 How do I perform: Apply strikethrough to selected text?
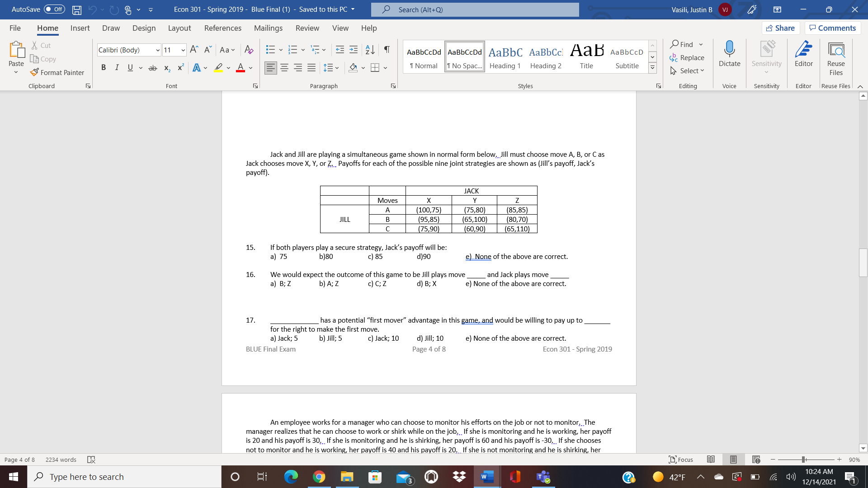(x=153, y=67)
